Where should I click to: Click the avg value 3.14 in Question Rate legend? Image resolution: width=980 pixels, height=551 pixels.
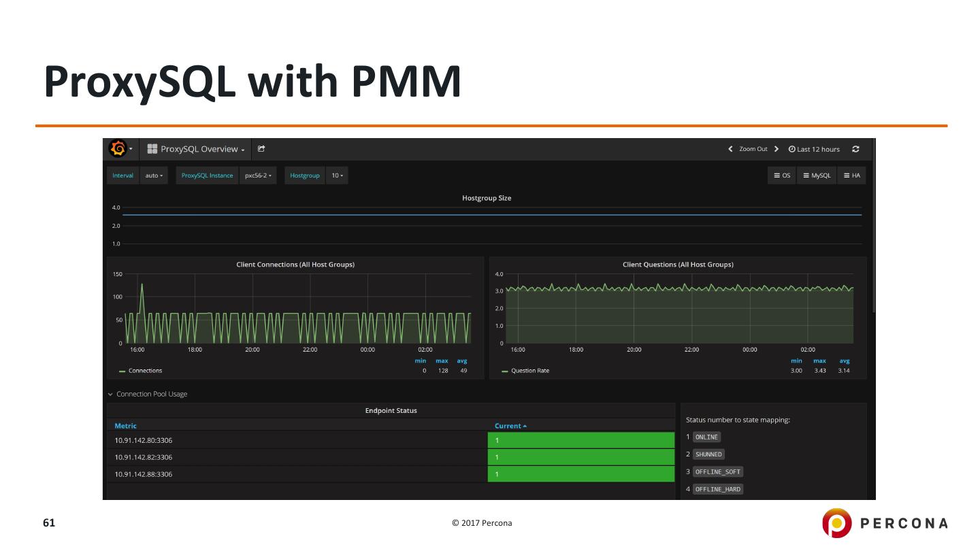844,371
